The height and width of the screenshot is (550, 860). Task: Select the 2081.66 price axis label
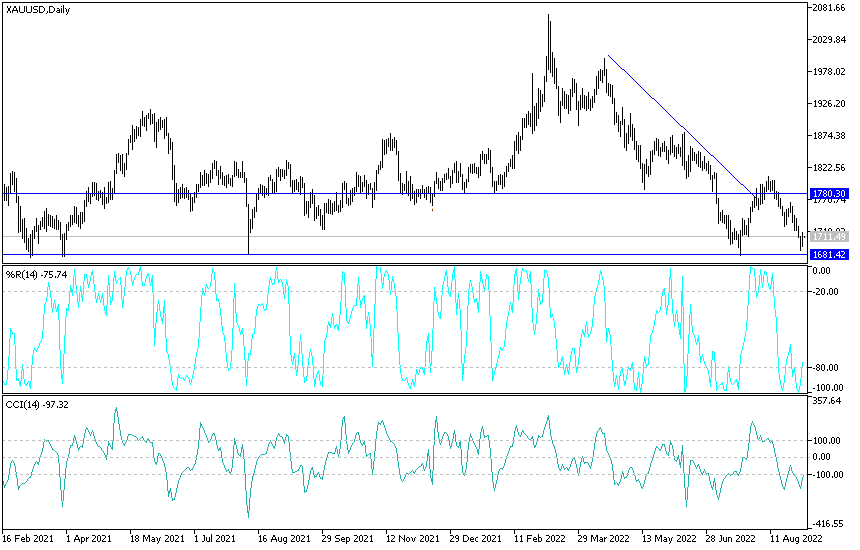[x=829, y=8]
